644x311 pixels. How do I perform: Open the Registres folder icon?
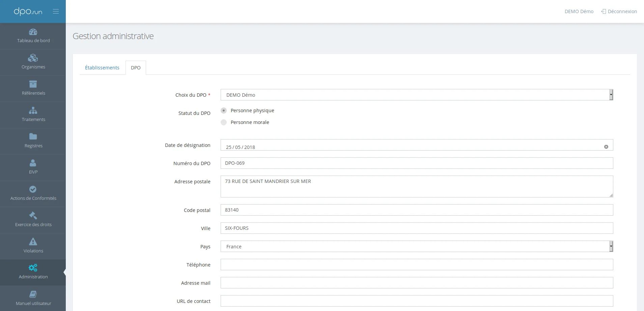coord(33,136)
